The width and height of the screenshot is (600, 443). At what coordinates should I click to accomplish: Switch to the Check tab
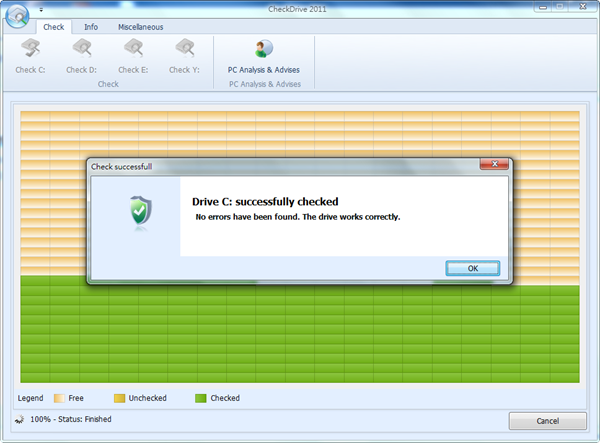[54, 27]
